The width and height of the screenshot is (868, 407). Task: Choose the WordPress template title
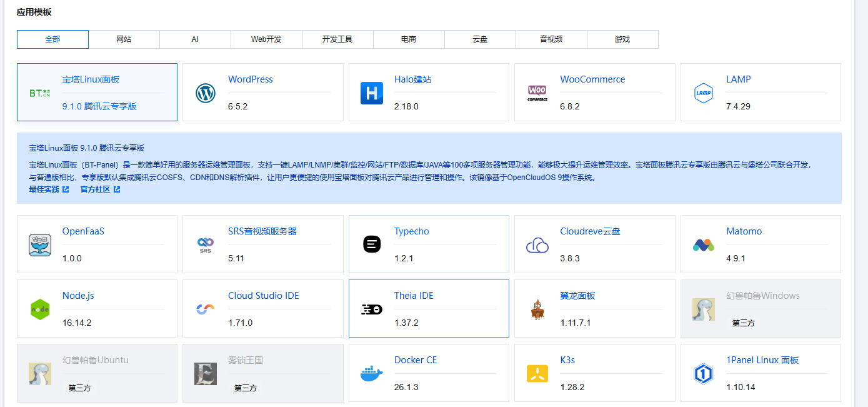[x=251, y=79]
